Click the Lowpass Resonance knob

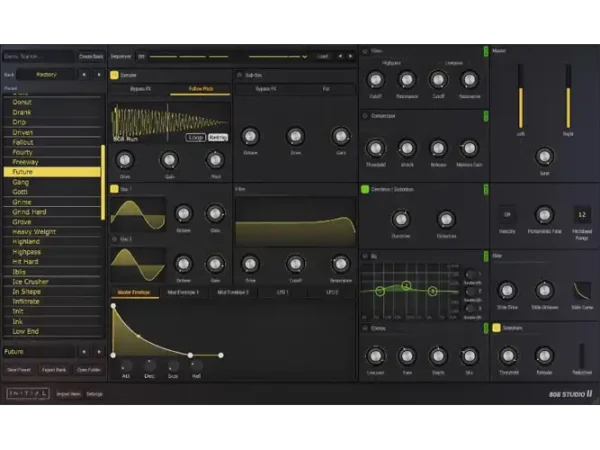pos(470,80)
